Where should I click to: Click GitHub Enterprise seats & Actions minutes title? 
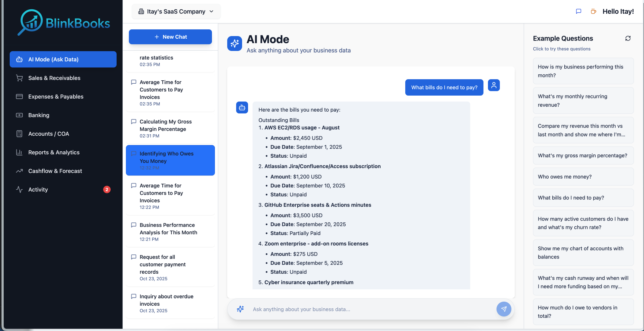click(318, 205)
